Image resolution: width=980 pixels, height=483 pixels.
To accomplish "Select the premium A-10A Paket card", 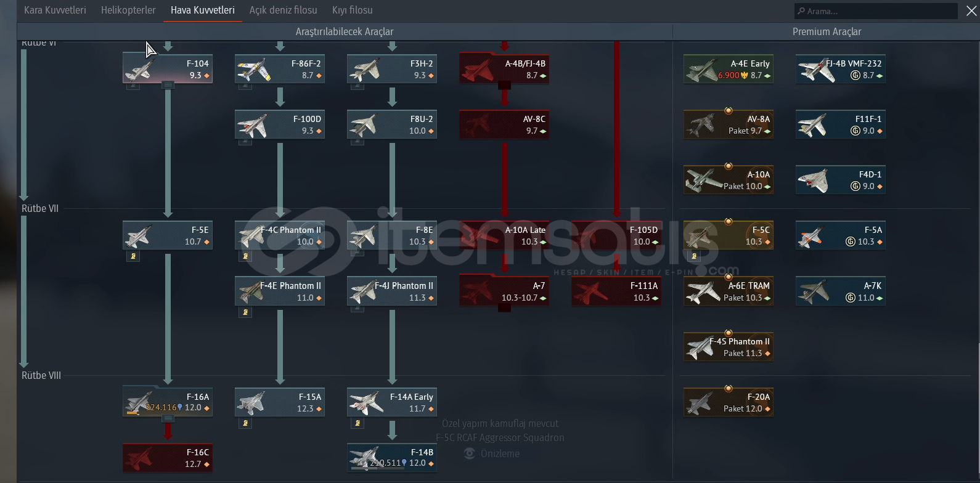I will point(729,179).
